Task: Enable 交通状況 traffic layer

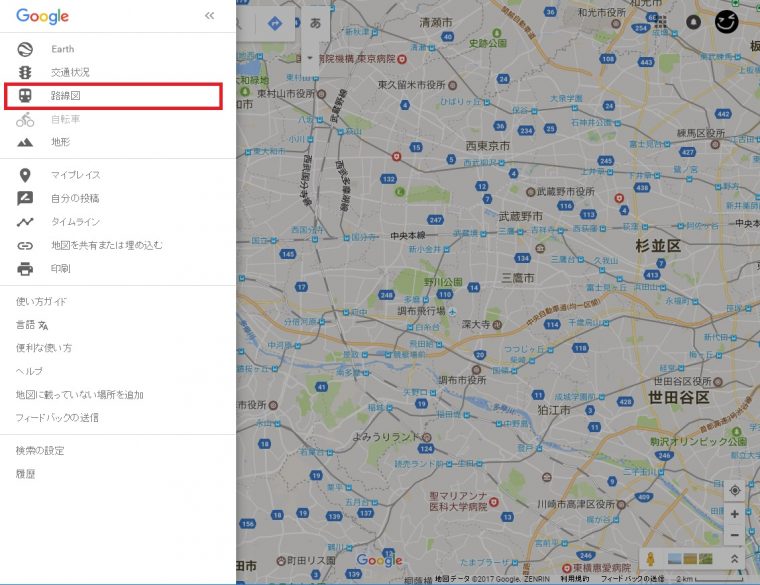Action: 118,73
